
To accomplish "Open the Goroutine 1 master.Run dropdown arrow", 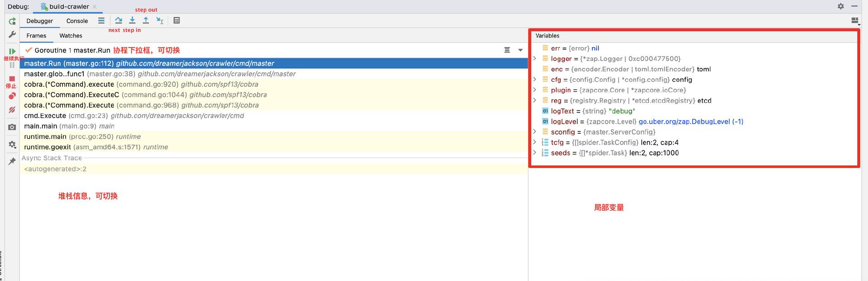I will point(520,50).
